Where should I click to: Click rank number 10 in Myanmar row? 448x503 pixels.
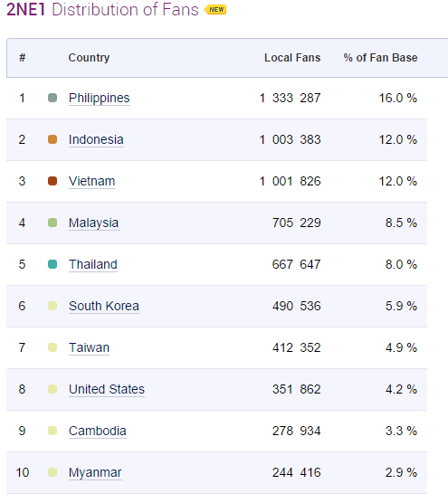pyautogui.click(x=23, y=472)
